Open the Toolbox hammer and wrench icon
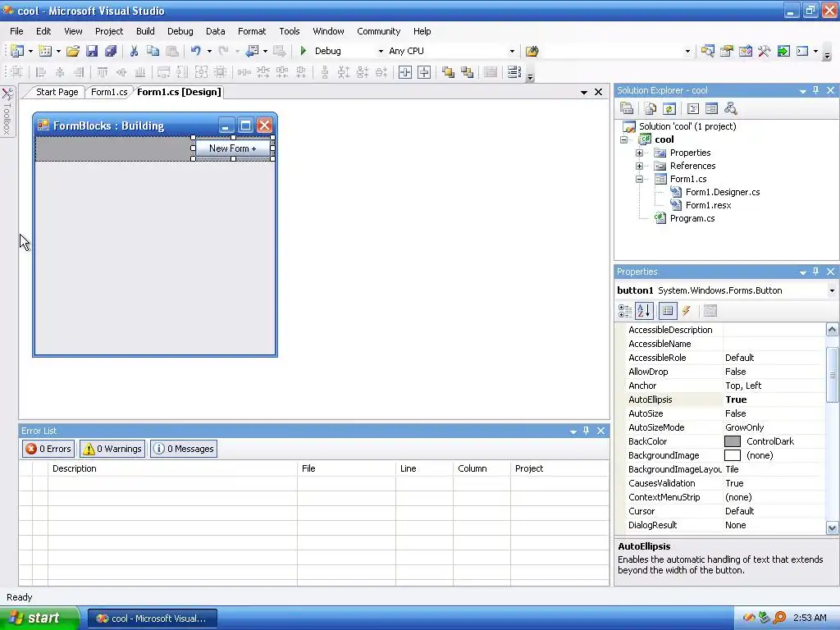The height and width of the screenshot is (630, 840). coord(765,51)
